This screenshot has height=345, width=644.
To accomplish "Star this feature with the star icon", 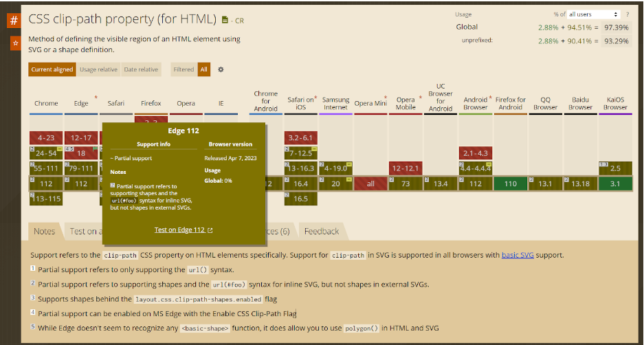I will pyautogui.click(x=14, y=44).
